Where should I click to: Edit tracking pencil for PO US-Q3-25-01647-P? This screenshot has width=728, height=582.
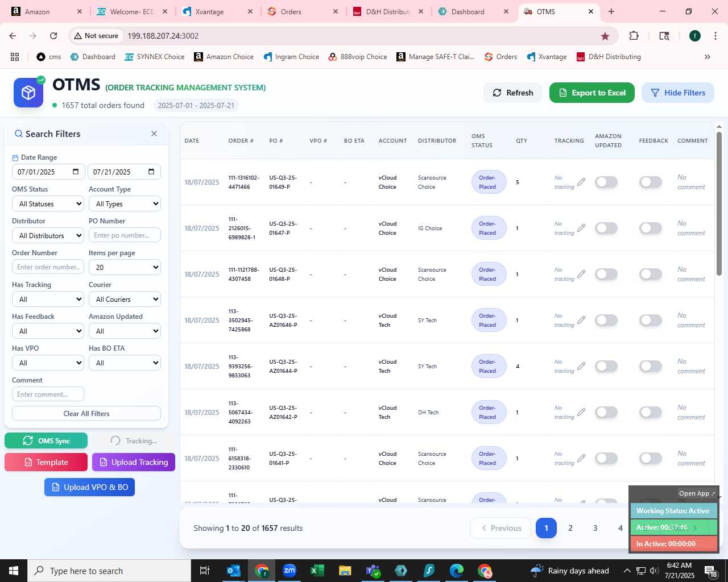581,228
